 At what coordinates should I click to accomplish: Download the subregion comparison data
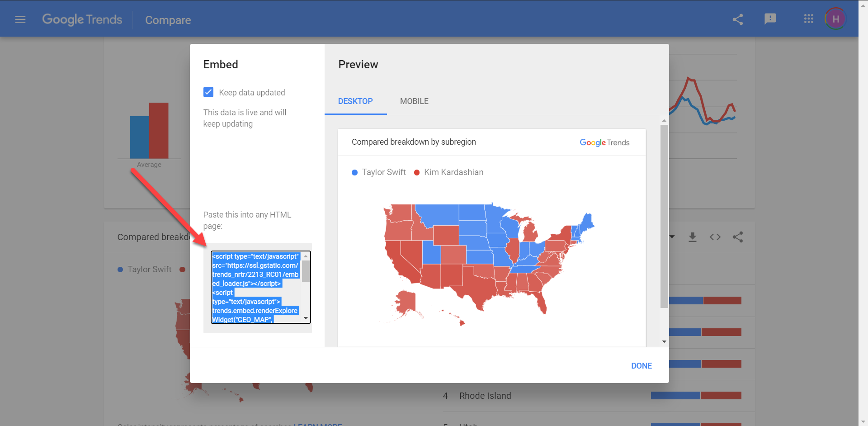pos(693,237)
